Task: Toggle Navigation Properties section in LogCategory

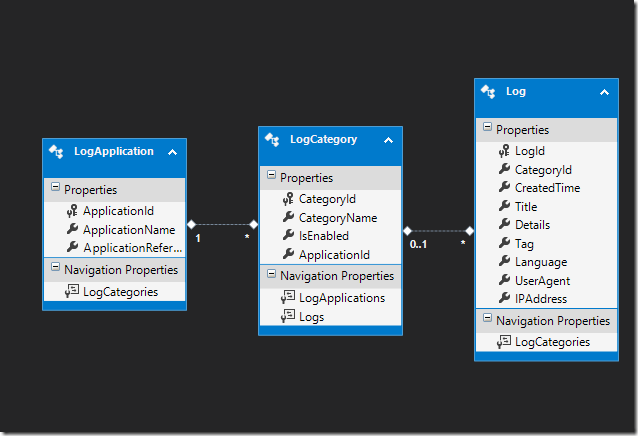Action: tap(271, 276)
